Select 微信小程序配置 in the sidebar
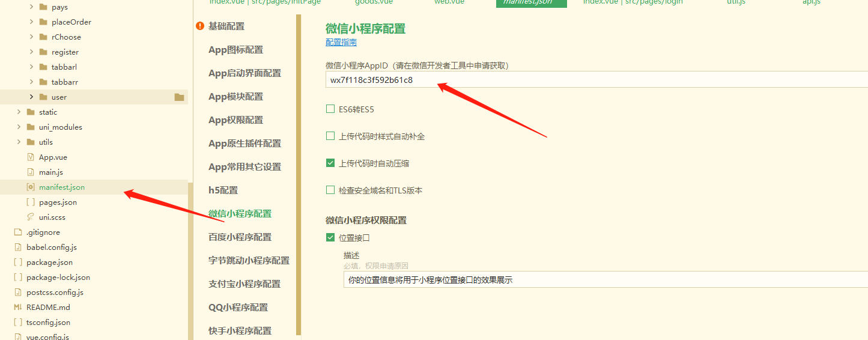The height and width of the screenshot is (340, 868). 240,214
